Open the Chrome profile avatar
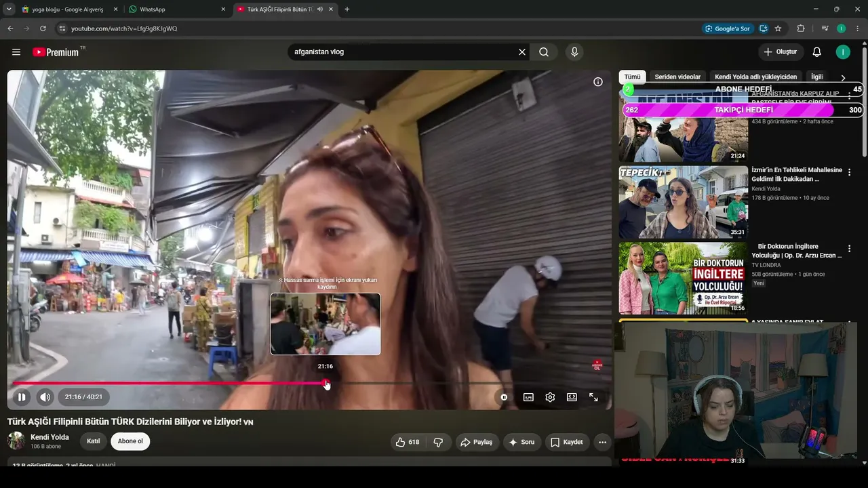This screenshot has height=488, width=868. click(x=842, y=28)
